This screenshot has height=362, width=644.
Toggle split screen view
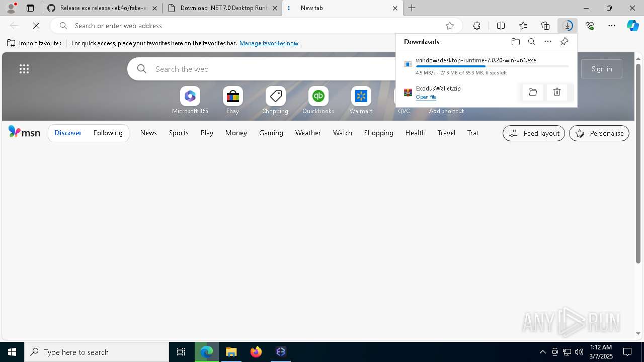tap(501, 26)
